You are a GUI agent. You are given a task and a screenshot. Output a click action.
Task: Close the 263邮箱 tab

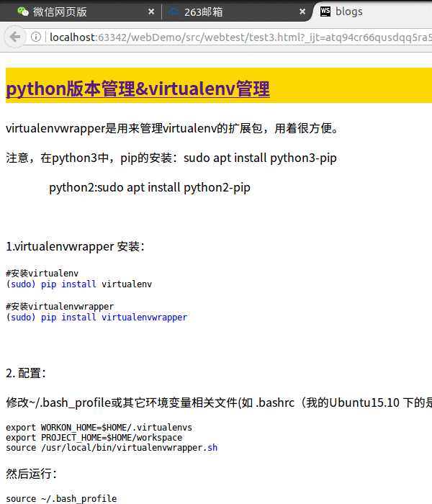point(302,12)
